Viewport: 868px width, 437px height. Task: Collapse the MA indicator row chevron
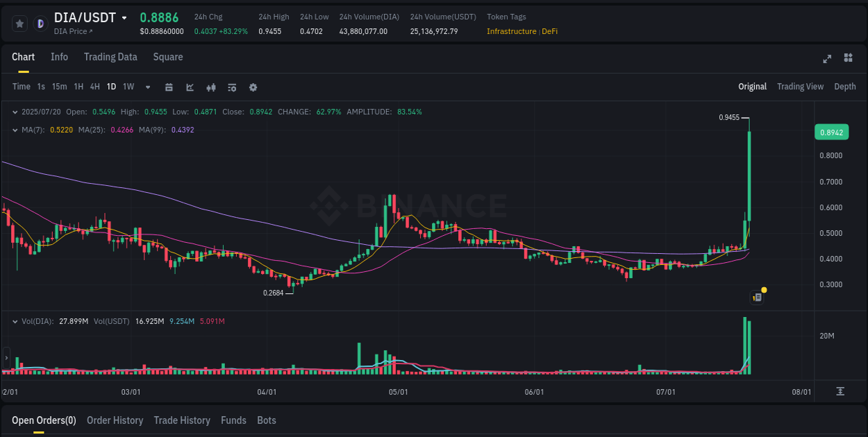coord(15,129)
